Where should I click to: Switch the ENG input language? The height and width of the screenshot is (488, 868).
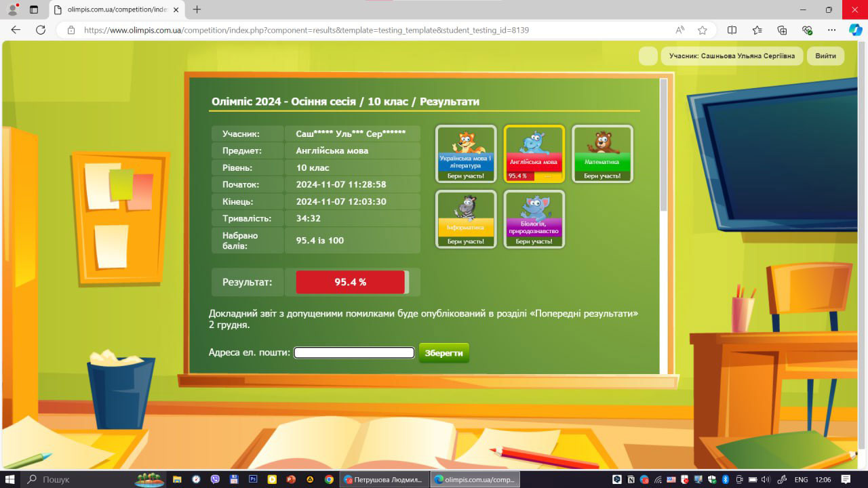801,479
